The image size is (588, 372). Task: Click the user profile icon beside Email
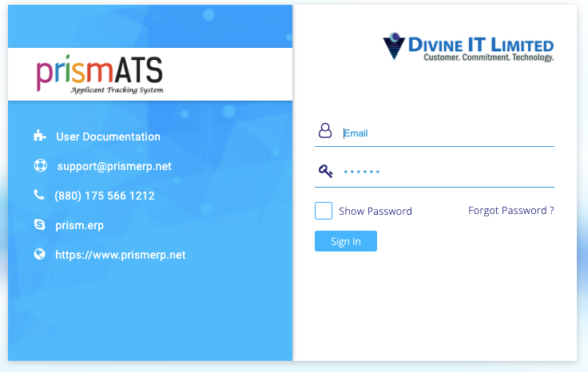click(325, 130)
